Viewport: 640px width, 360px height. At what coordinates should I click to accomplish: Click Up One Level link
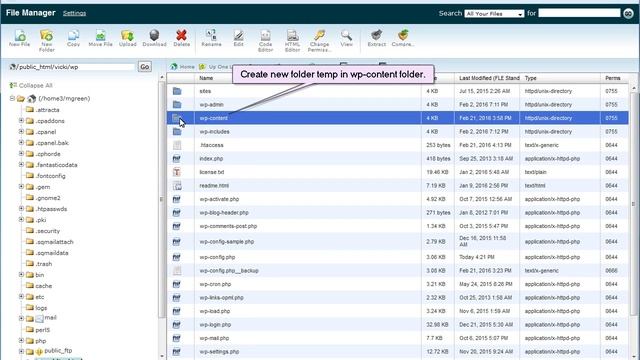216,67
